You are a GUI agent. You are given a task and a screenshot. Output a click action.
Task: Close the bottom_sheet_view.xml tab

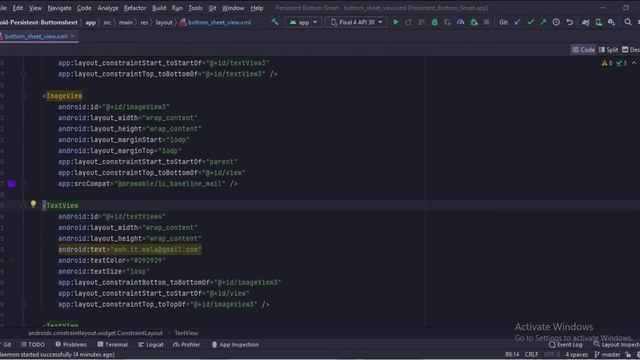click(x=73, y=36)
